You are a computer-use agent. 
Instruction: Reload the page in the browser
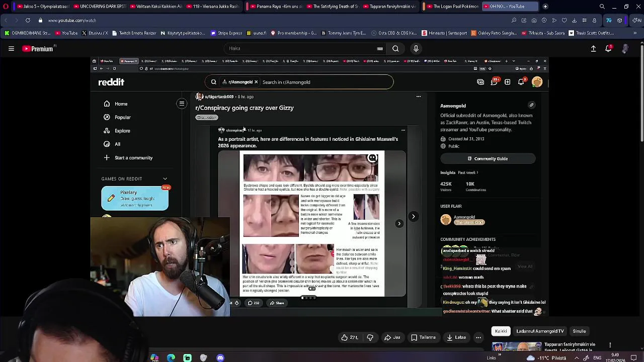pyautogui.click(x=28, y=21)
